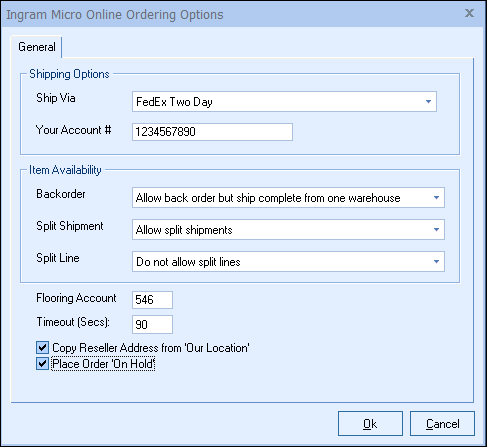Viewport: 487px width, 447px height.
Task: Click the Cancel button
Action: [x=442, y=424]
